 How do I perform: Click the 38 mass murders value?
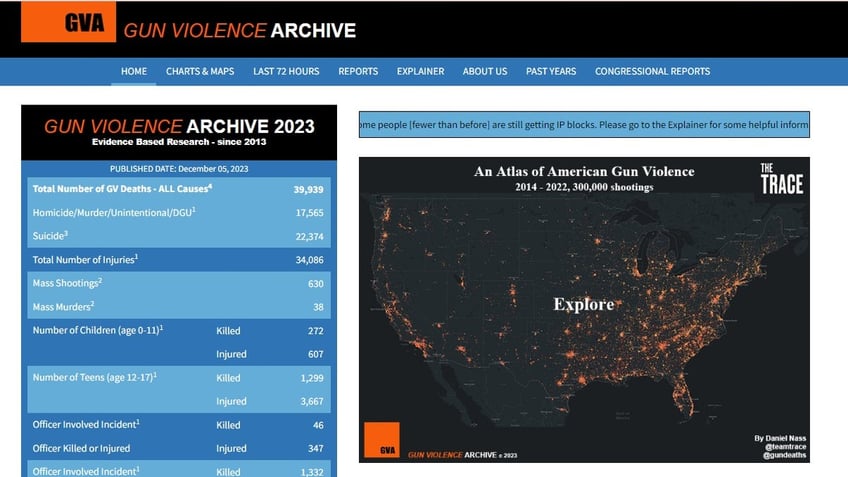(x=318, y=307)
